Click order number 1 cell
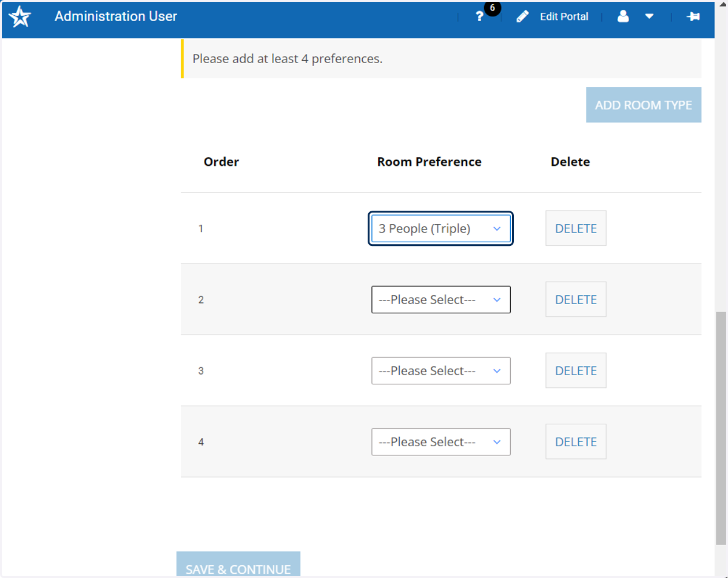 (201, 229)
